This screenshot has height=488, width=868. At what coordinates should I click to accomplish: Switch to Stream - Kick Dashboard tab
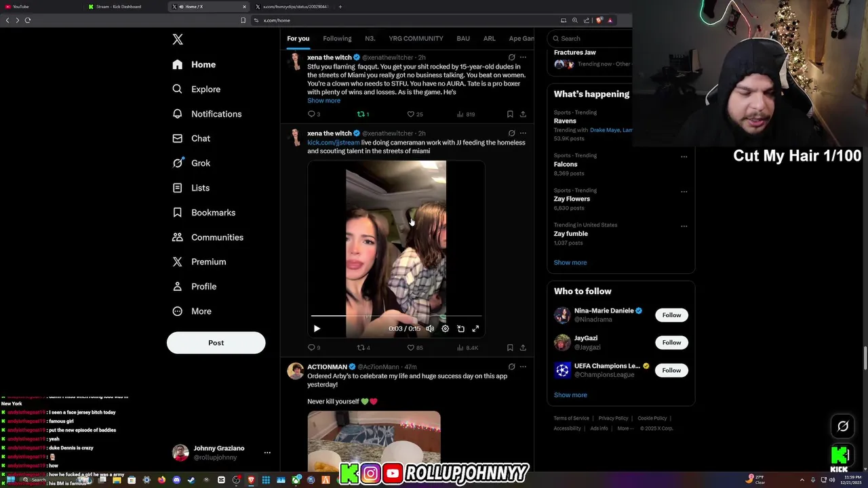[125, 7]
